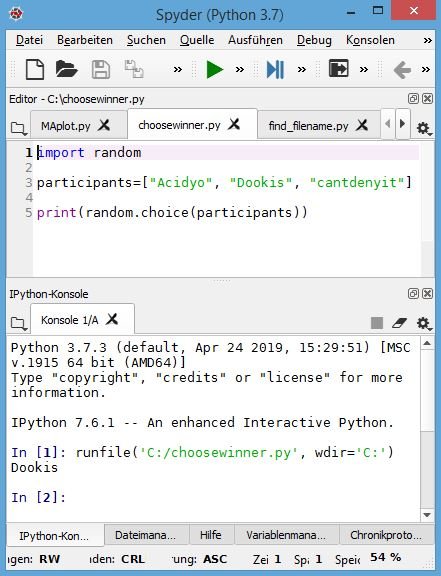Click the CRL line endings status
Viewport: 441px width, 576px height.
[x=133, y=559]
